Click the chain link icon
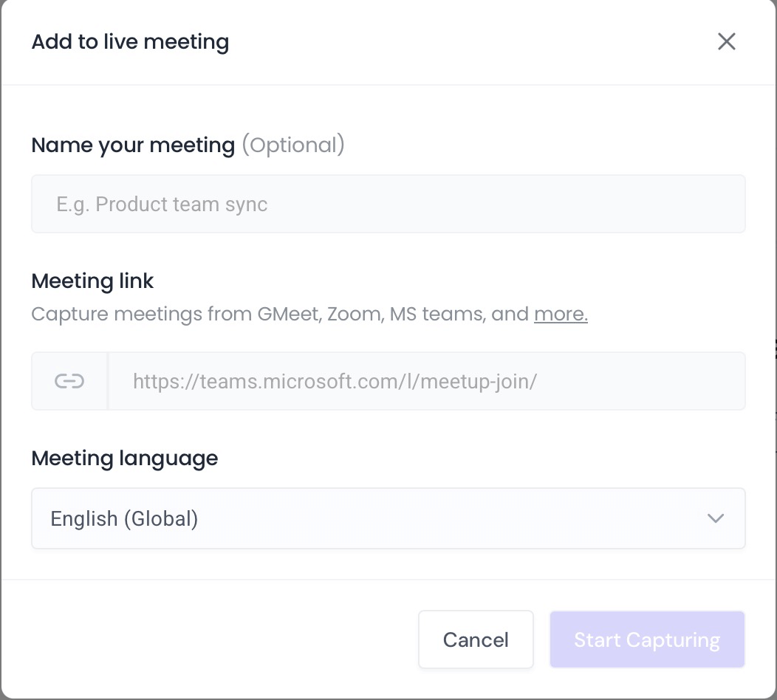This screenshot has height=700, width=777. click(x=69, y=381)
